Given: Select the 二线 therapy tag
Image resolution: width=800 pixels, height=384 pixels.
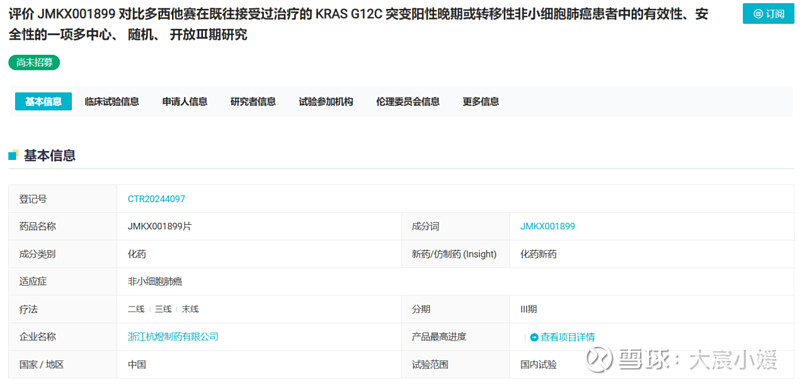Looking at the screenshot, I should pyautogui.click(x=136, y=309).
